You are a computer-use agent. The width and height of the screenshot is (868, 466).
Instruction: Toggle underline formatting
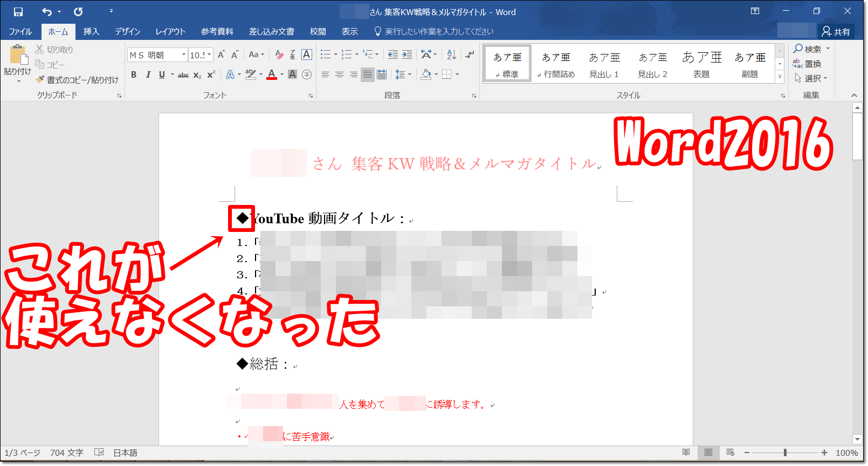(x=162, y=75)
